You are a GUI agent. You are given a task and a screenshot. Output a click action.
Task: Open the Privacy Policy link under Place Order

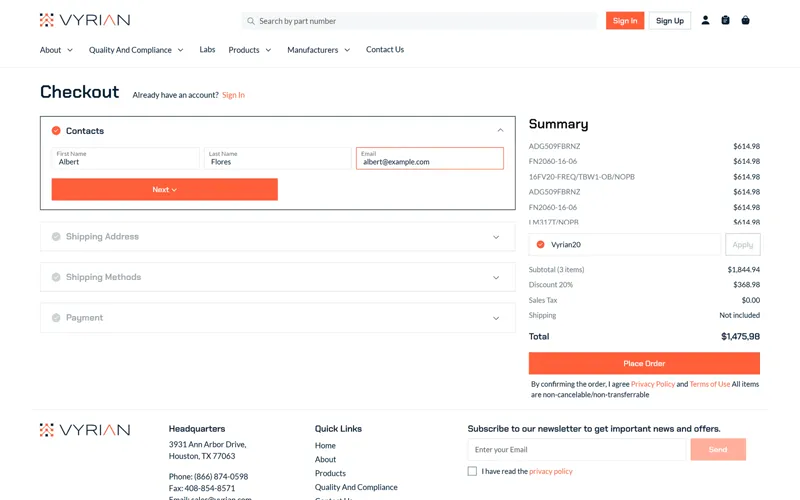coord(653,384)
